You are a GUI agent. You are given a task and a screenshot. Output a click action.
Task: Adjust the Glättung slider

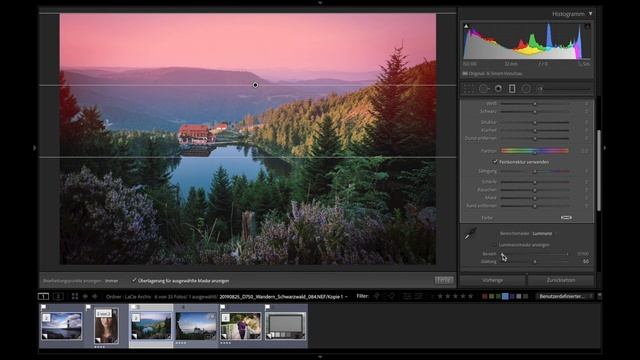click(x=535, y=262)
